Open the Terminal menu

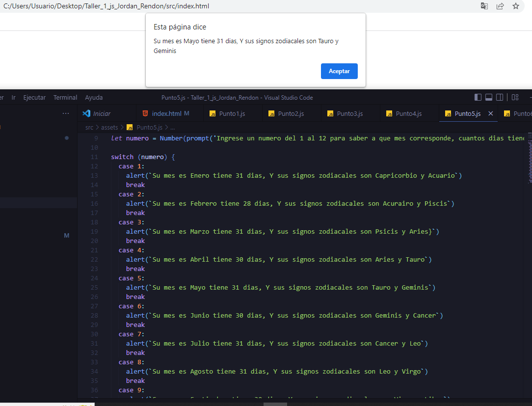(65, 97)
